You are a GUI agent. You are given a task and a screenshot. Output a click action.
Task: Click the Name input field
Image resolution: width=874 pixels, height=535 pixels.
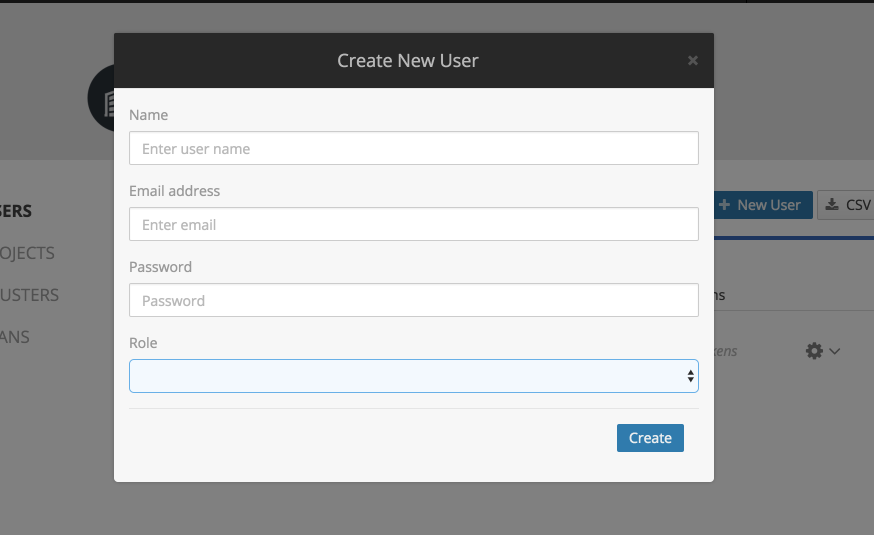(414, 148)
